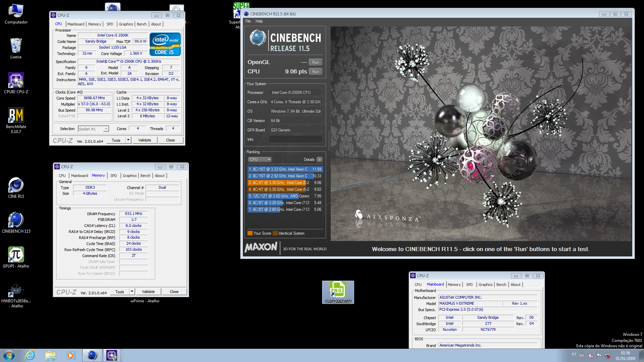The image size is (644, 362).
Task: Open GPUPI - Atalho desktop icon
Action: 16,257
